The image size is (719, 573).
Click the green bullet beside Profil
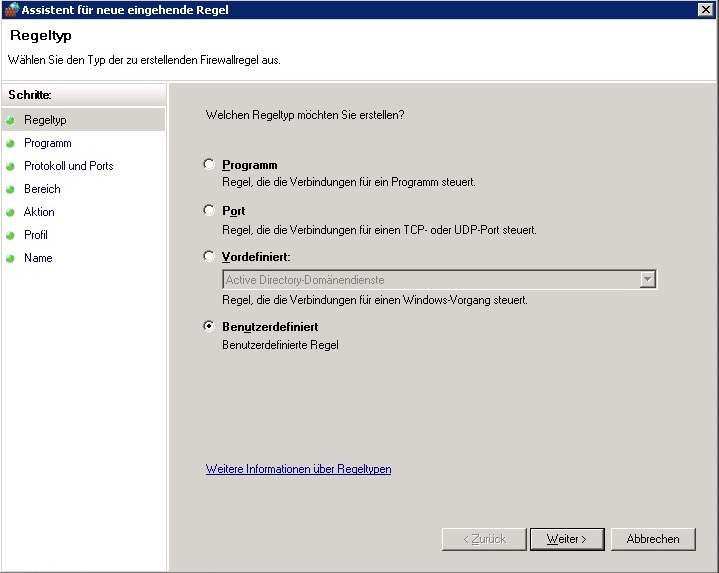point(11,235)
